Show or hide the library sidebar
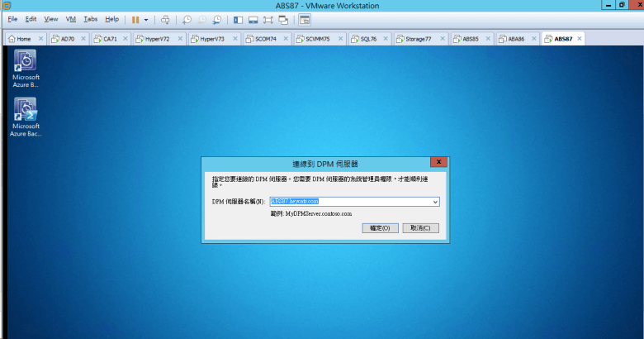 point(238,19)
